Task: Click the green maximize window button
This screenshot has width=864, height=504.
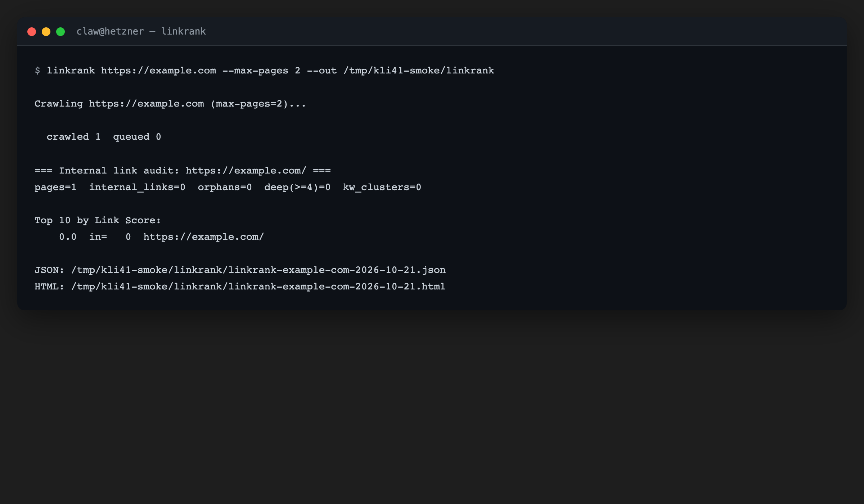Action: coord(60,32)
